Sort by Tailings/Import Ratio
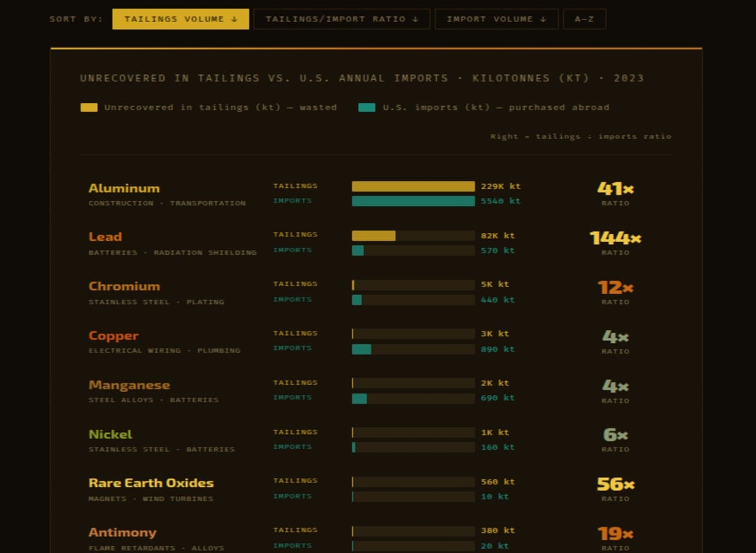Viewport: 756px width, 553px height. [341, 19]
